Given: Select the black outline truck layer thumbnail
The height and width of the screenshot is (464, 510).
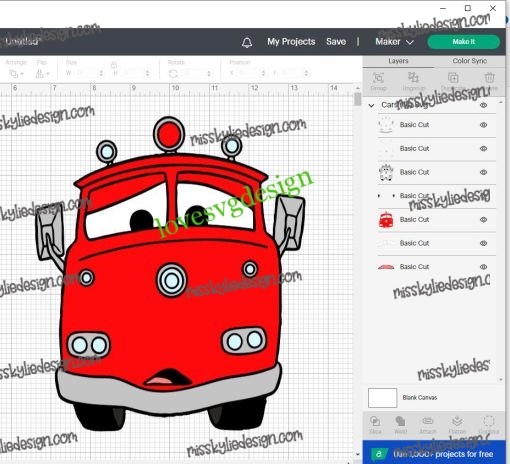Looking at the screenshot, I should pyautogui.click(x=386, y=172).
